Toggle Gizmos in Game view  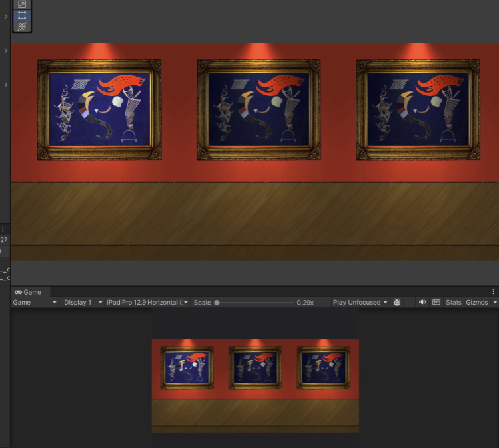point(477,302)
